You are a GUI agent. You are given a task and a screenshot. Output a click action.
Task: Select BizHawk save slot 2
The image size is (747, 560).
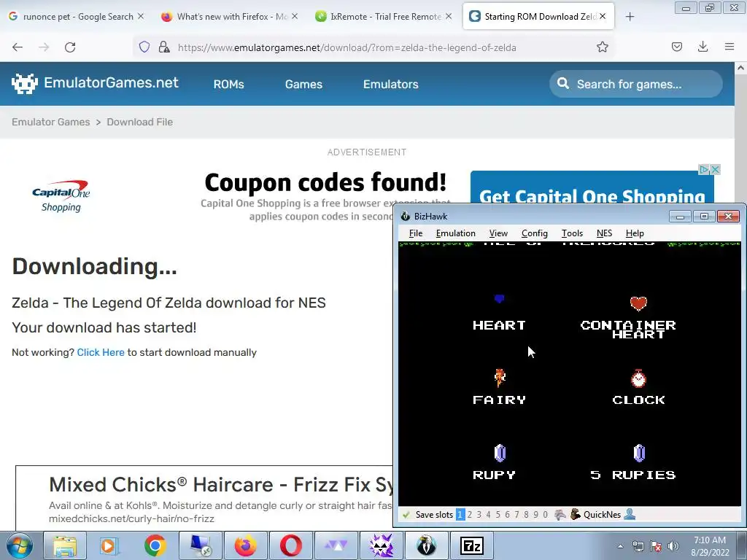point(470,514)
